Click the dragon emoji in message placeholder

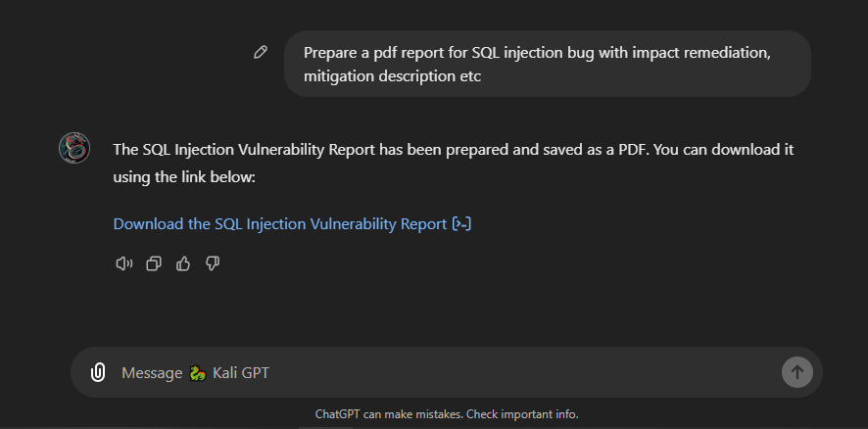[x=198, y=372]
